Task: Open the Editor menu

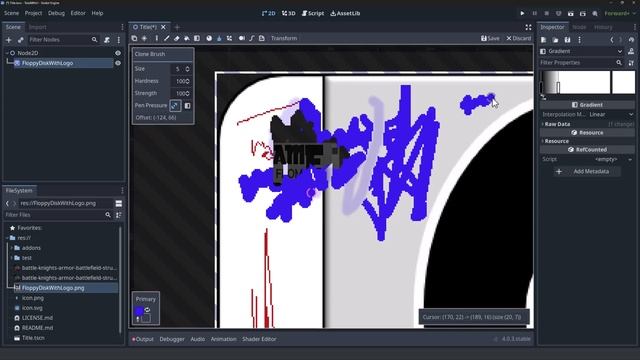Action: pyautogui.click(x=78, y=13)
